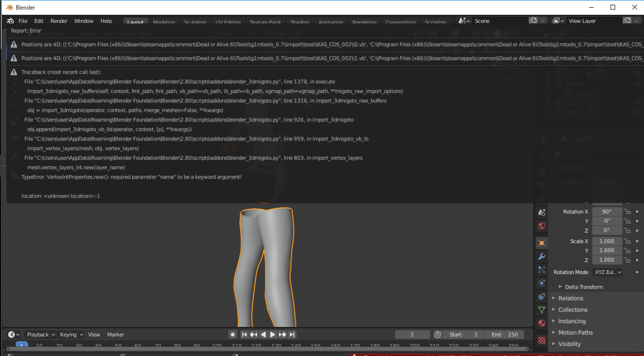Open the Window menu
The height and width of the screenshot is (356, 644).
coord(84,21)
